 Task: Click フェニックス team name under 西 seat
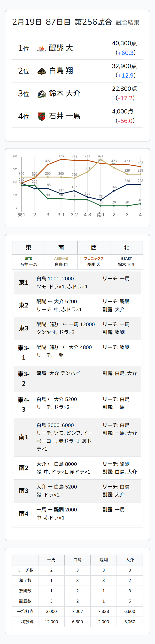coord(94,258)
